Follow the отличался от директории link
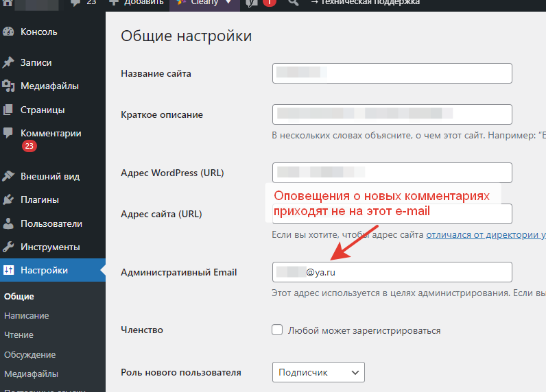 (x=486, y=235)
